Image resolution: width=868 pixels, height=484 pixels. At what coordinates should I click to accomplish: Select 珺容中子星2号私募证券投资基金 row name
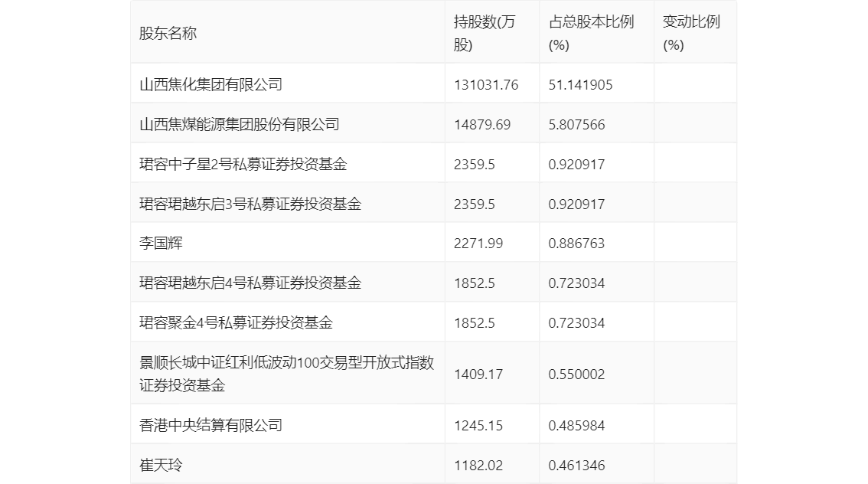(243, 165)
